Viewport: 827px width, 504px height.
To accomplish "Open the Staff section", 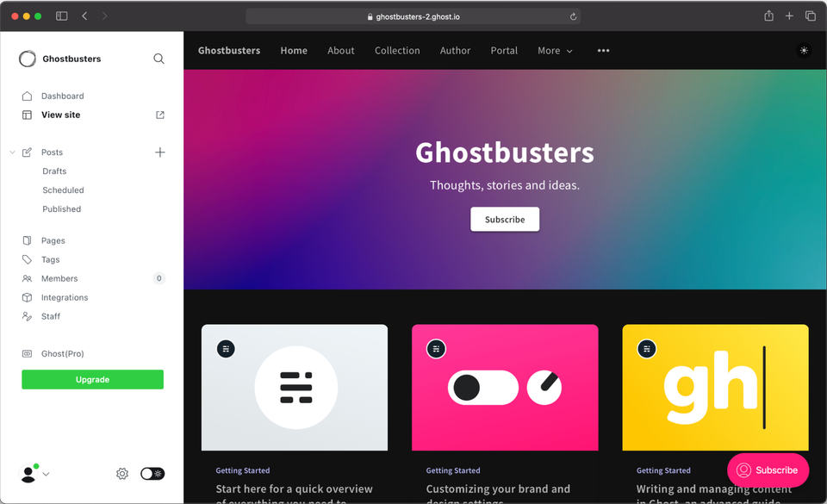I will (51, 316).
